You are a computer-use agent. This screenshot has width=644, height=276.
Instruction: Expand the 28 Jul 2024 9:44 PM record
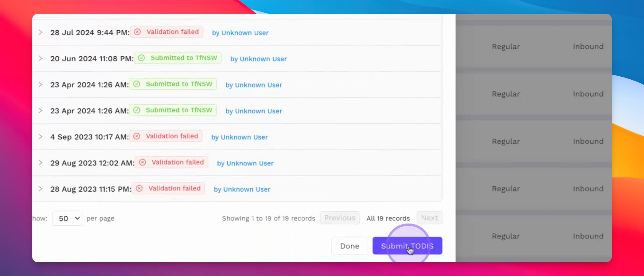coord(40,32)
